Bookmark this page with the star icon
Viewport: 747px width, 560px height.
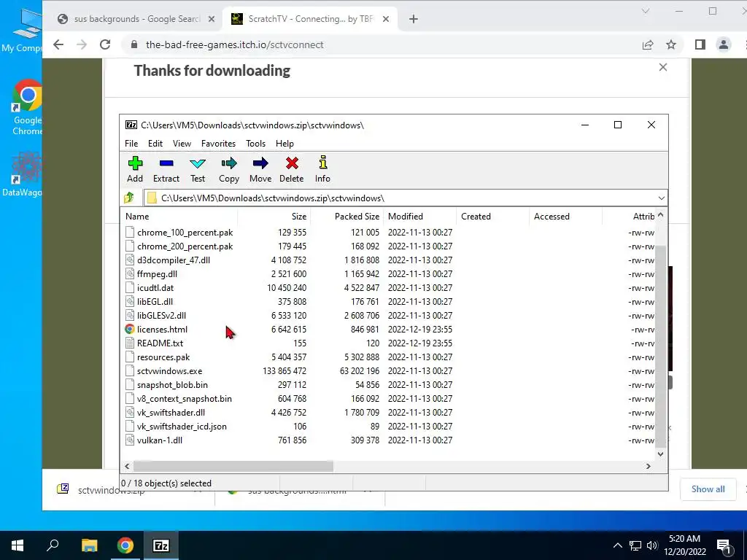(x=671, y=44)
